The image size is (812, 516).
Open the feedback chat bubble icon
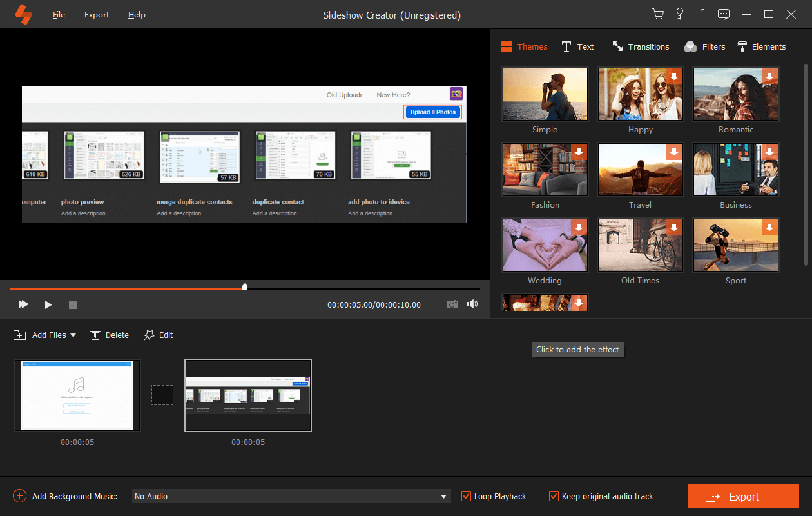click(x=724, y=14)
